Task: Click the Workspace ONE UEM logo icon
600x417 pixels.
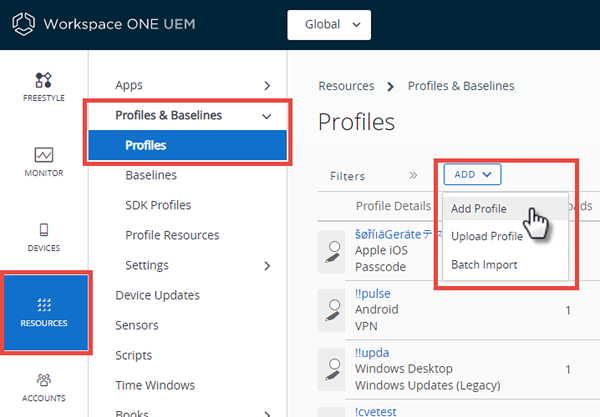Action: click(23, 24)
